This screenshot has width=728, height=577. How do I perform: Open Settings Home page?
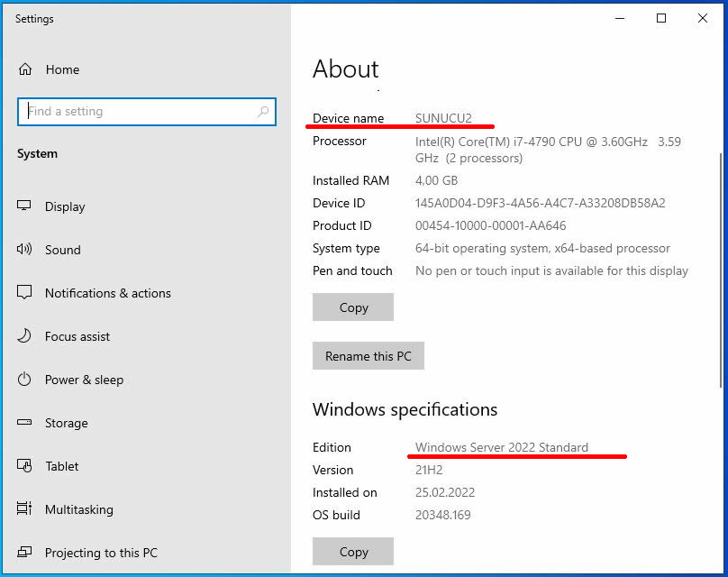click(x=62, y=69)
